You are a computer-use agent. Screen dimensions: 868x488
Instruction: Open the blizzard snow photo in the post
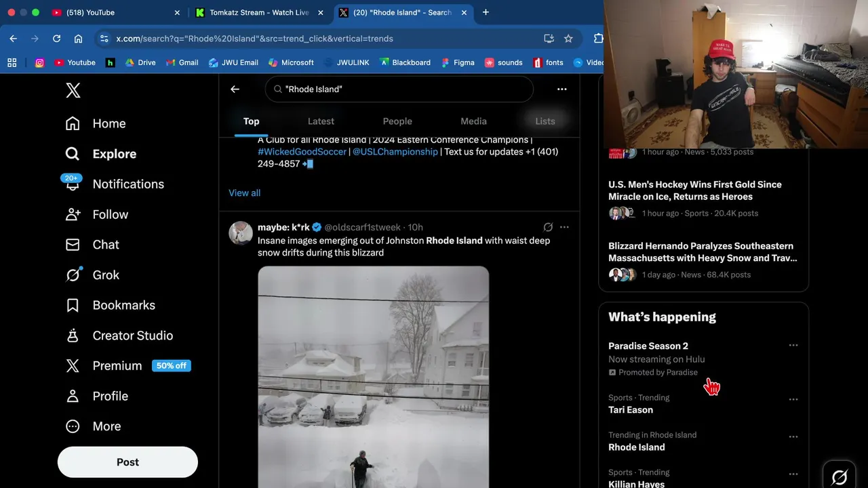click(374, 377)
